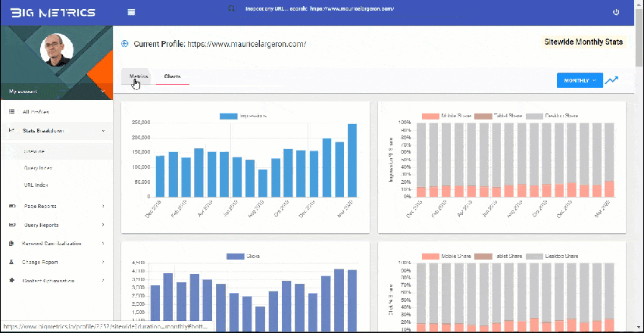Click the search magnifier icon in the header

tap(232, 8)
